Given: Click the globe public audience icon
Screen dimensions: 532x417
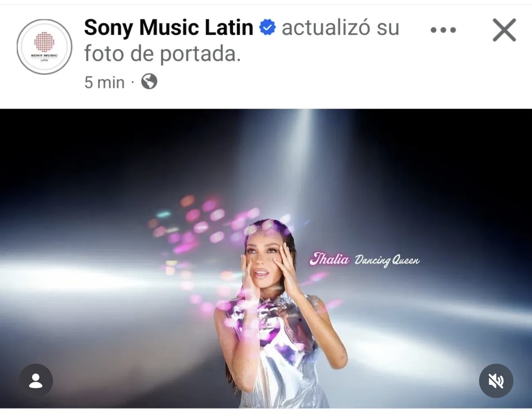Looking at the screenshot, I should tap(149, 82).
